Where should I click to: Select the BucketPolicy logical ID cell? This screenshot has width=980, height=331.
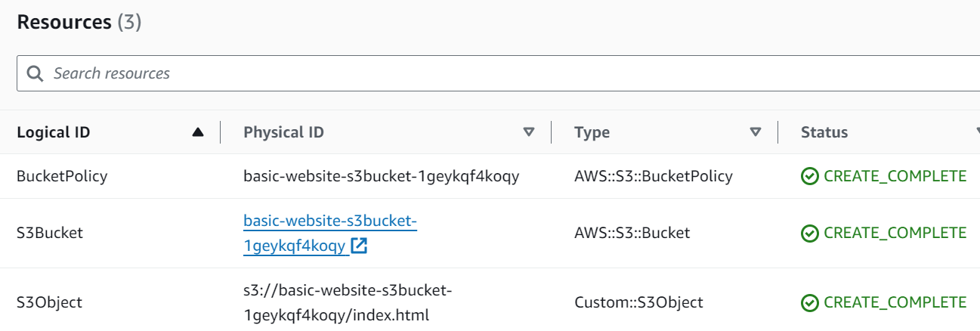62,176
